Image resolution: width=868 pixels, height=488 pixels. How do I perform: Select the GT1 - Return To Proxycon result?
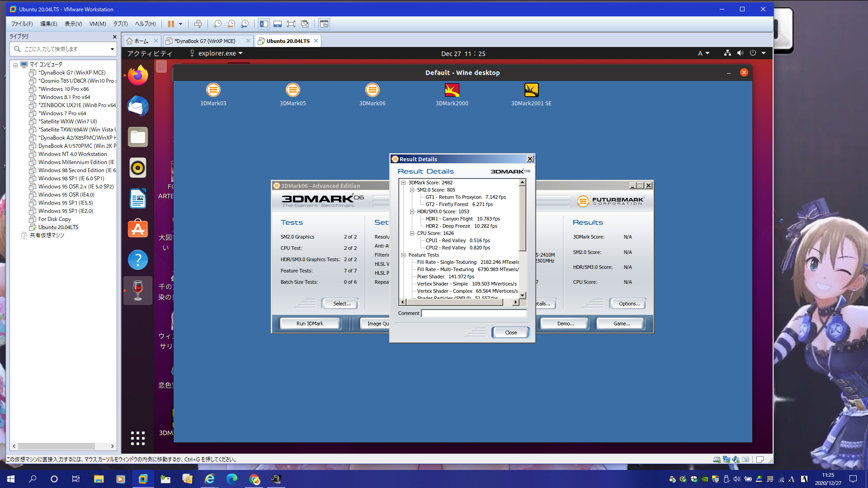466,197
